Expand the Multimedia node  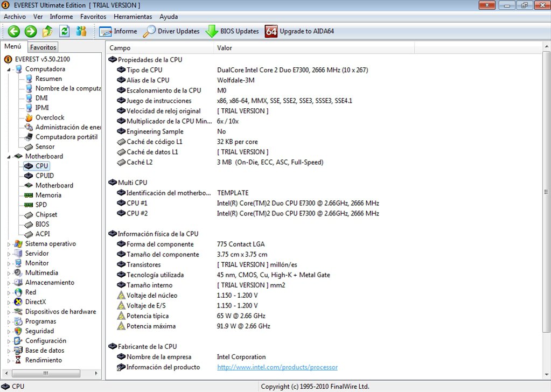click(x=9, y=273)
